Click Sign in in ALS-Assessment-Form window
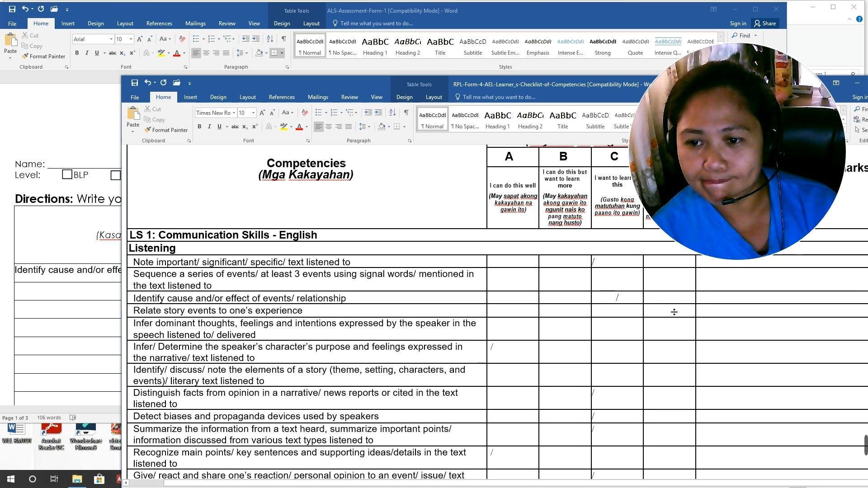This screenshot has width=868, height=488. pyautogui.click(x=738, y=23)
